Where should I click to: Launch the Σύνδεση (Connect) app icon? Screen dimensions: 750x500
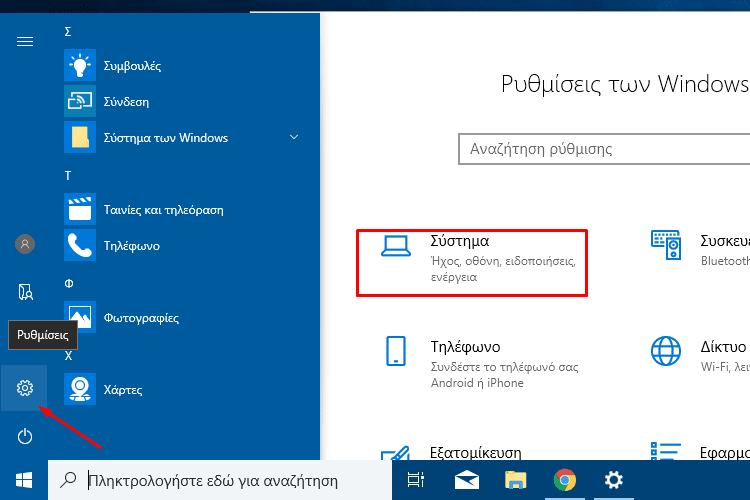click(80, 101)
